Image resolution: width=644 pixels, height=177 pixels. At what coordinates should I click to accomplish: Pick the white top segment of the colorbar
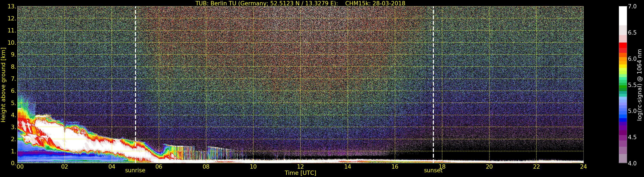[623, 16]
